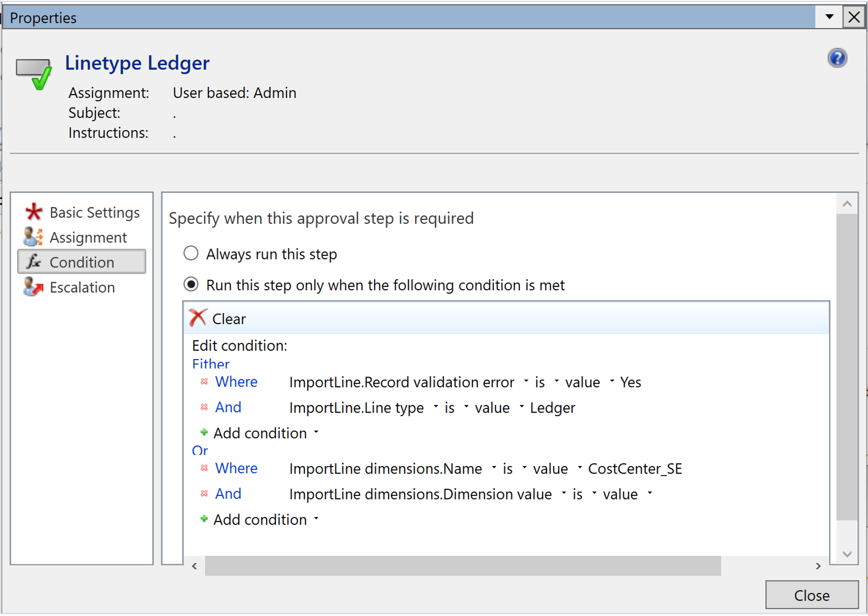Open Escalation page
868x616 pixels.
coord(82,287)
